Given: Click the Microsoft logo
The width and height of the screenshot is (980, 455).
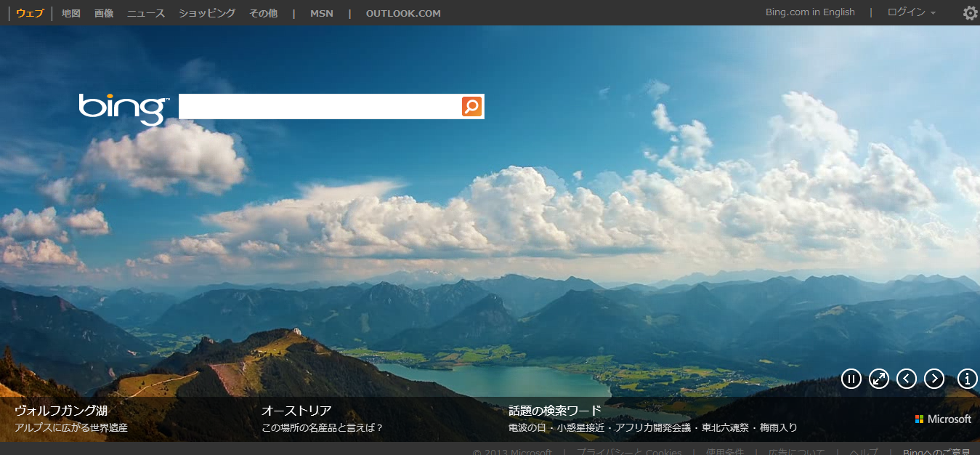Looking at the screenshot, I should 943,419.
